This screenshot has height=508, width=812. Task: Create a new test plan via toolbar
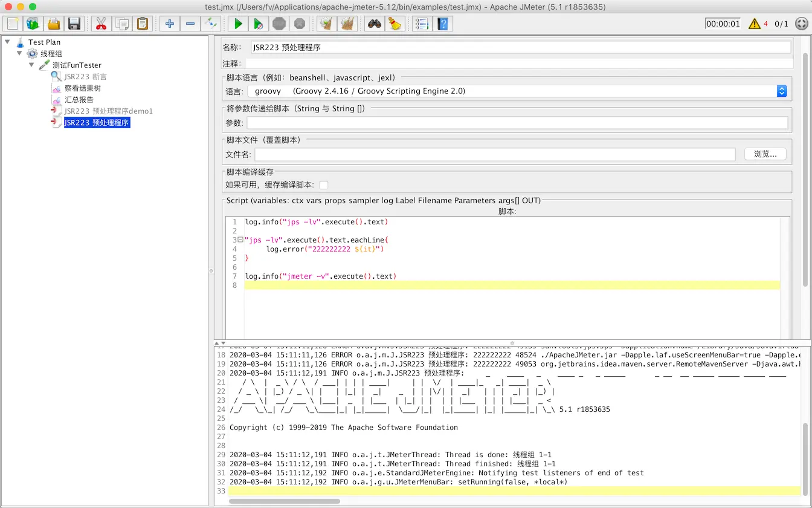coord(13,24)
